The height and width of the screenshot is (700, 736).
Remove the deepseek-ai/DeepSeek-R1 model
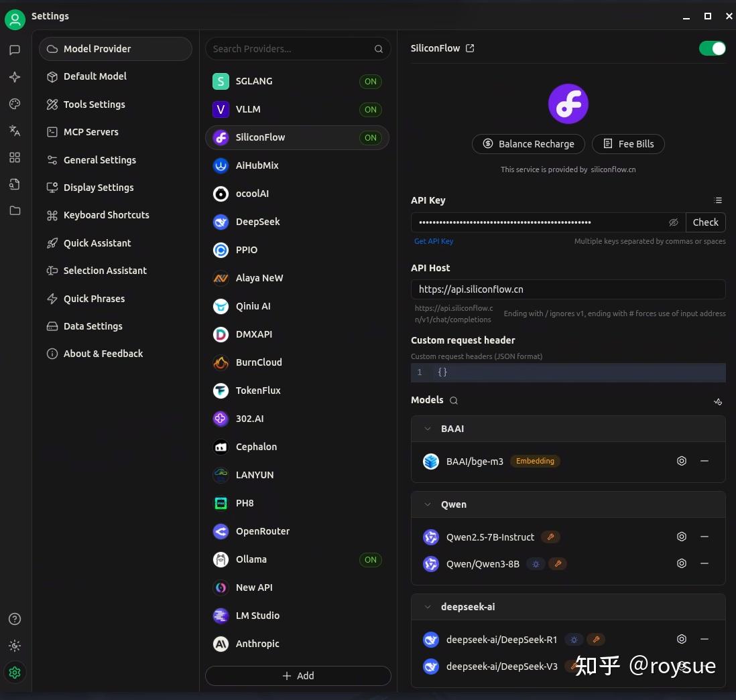(x=704, y=638)
